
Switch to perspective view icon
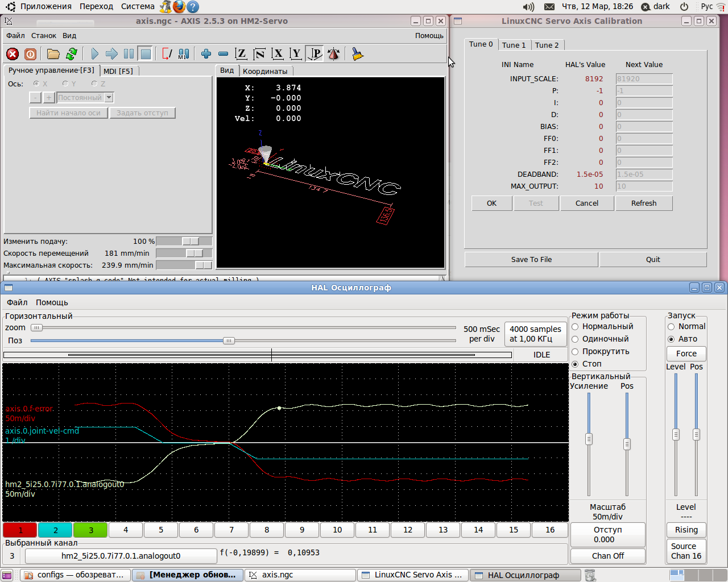pyautogui.click(x=315, y=54)
